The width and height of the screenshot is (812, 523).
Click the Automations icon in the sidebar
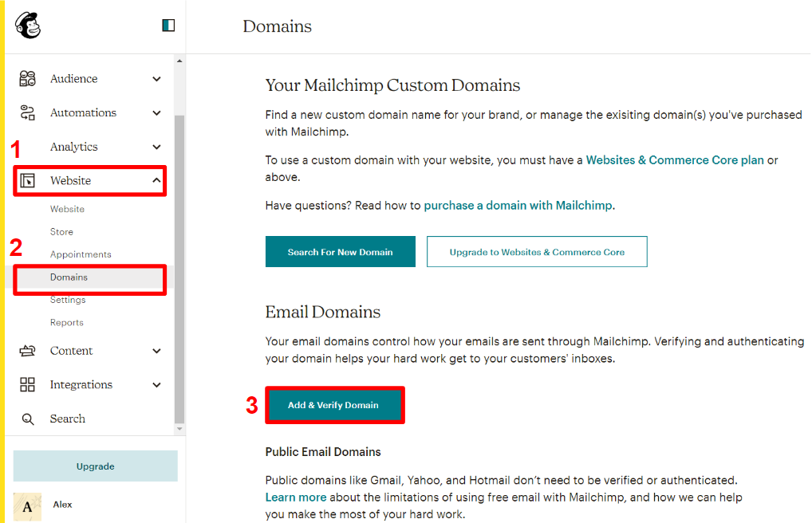point(27,112)
